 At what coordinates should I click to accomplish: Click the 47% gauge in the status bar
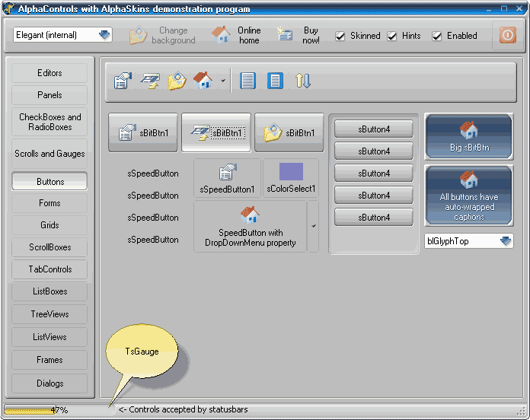59,410
